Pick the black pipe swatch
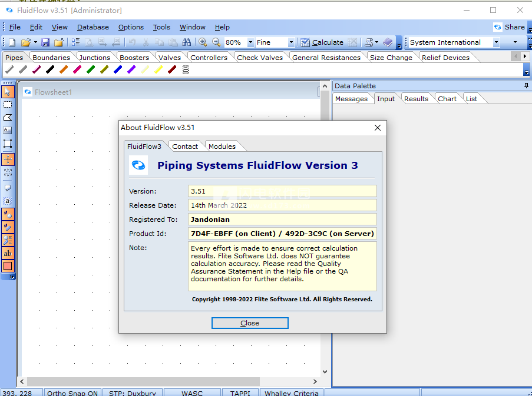Screen dimensions: 532x396 point(50,70)
